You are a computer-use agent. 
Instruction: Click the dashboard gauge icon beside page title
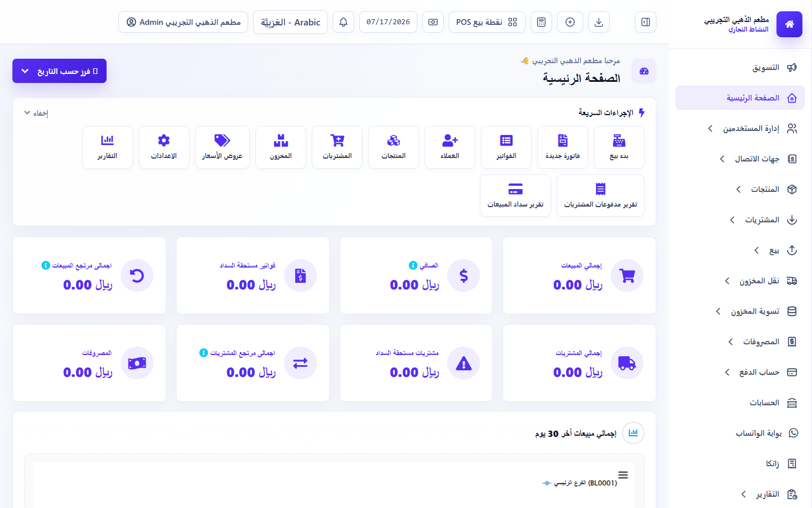(644, 71)
